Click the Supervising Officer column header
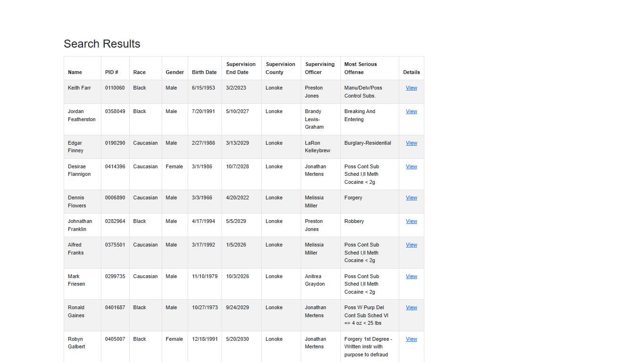 click(320, 68)
